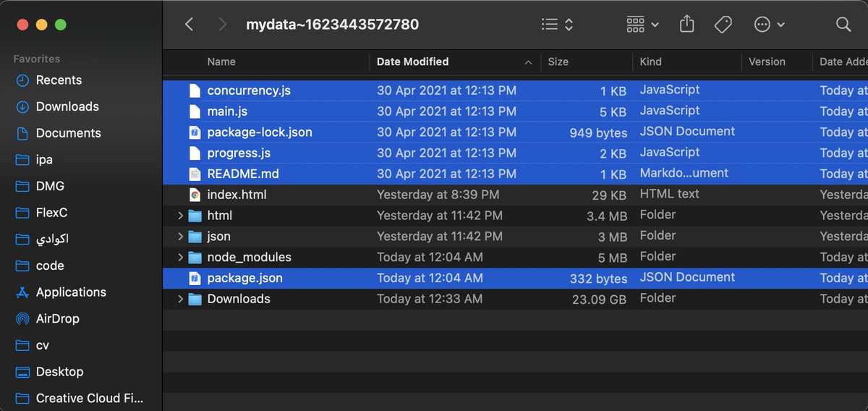Open Creative Cloud Files in the sidebar
The height and width of the screenshot is (411, 868).
pyautogui.click(x=80, y=398)
